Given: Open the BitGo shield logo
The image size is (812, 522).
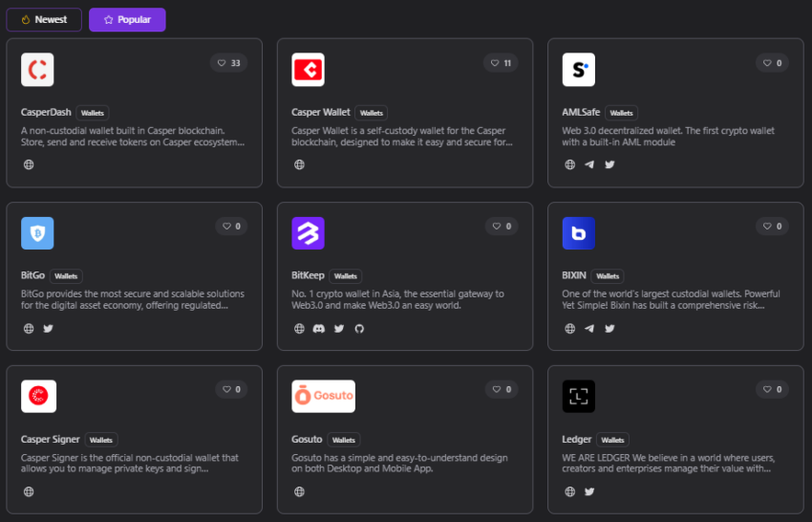Looking at the screenshot, I should [x=37, y=233].
